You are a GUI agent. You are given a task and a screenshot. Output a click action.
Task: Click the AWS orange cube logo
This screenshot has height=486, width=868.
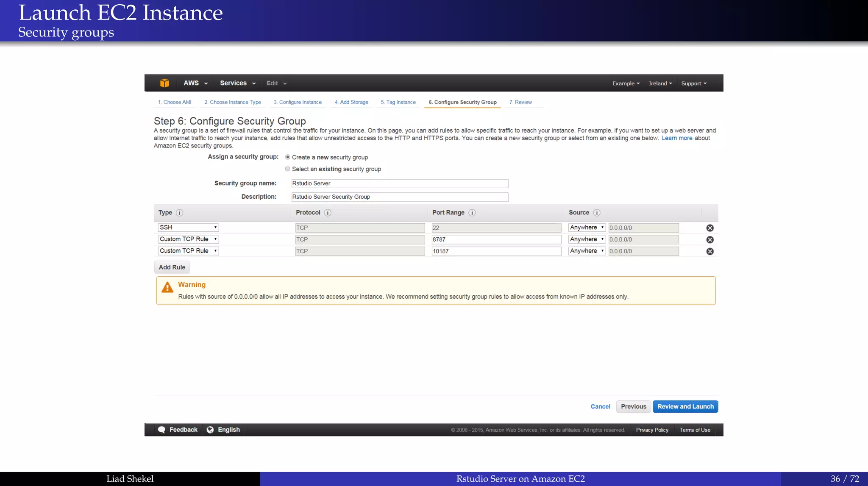click(164, 83)
